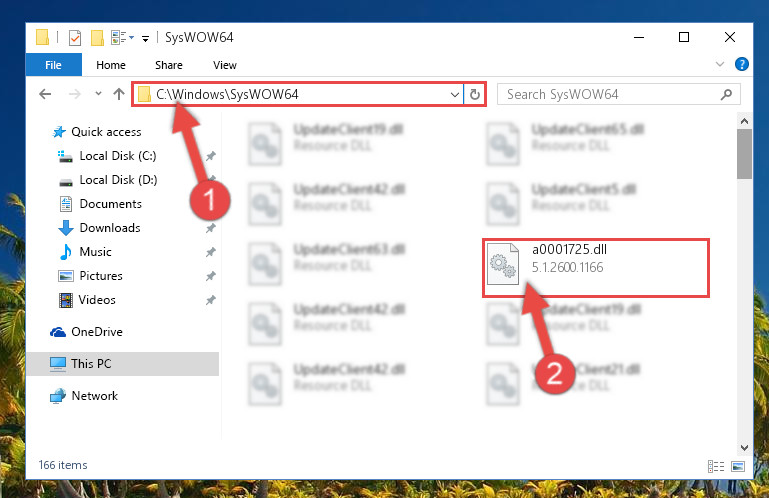The width and height of the screenshot is (769, 498).
Task: Click the folder icon in the address bar
Action: click(144, 94)
